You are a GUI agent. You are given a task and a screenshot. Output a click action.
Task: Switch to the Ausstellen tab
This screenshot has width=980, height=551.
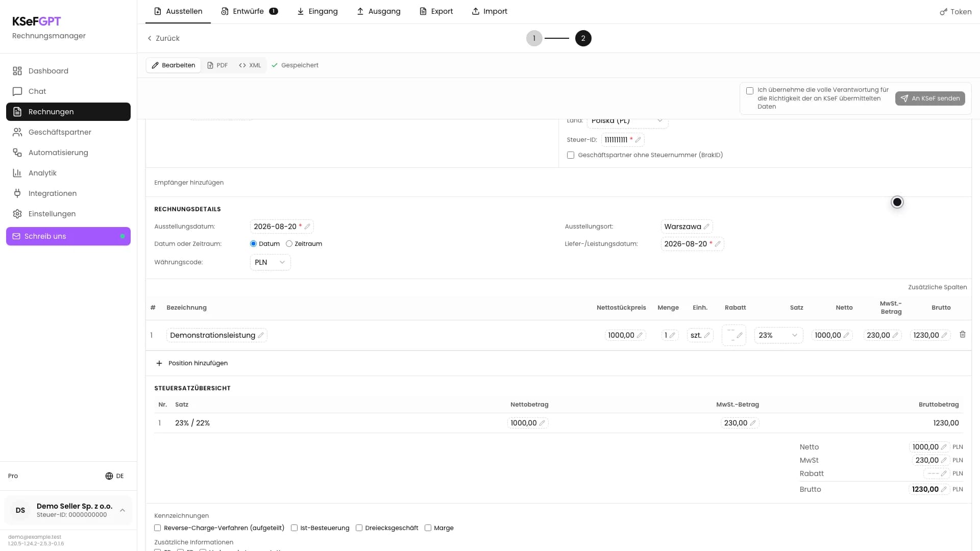click(x=178, y=11)
